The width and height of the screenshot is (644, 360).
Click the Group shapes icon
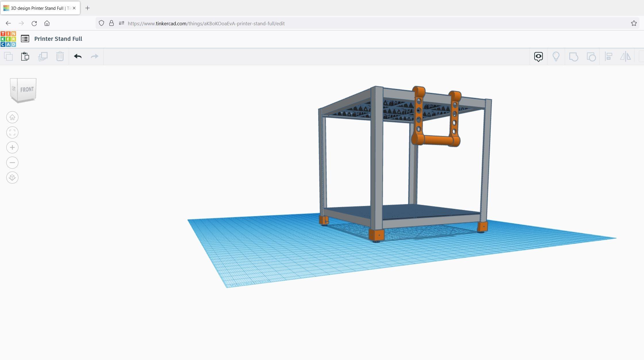(x=573, y=57)
